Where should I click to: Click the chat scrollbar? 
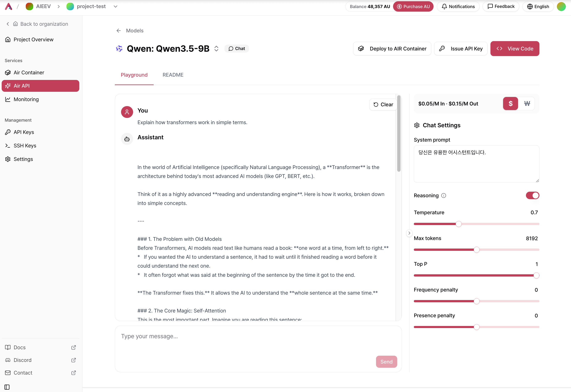coord(399,134)
